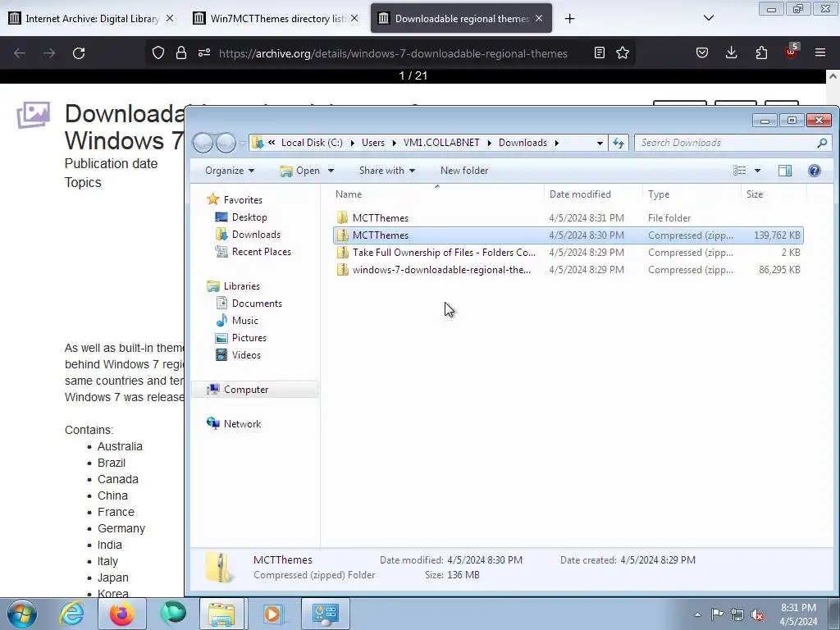Click the uBlock Origin extension icon

tap(792, 52)
